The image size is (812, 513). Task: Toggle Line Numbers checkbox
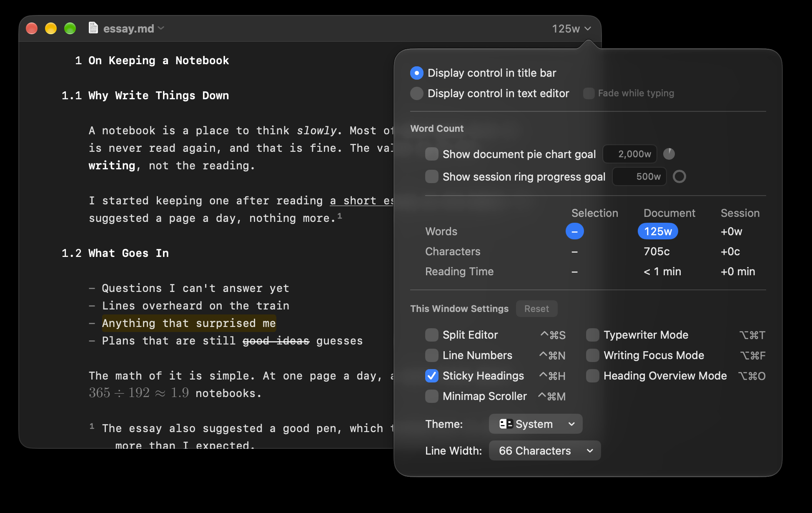pyautogui.click(x=432, y=355)
